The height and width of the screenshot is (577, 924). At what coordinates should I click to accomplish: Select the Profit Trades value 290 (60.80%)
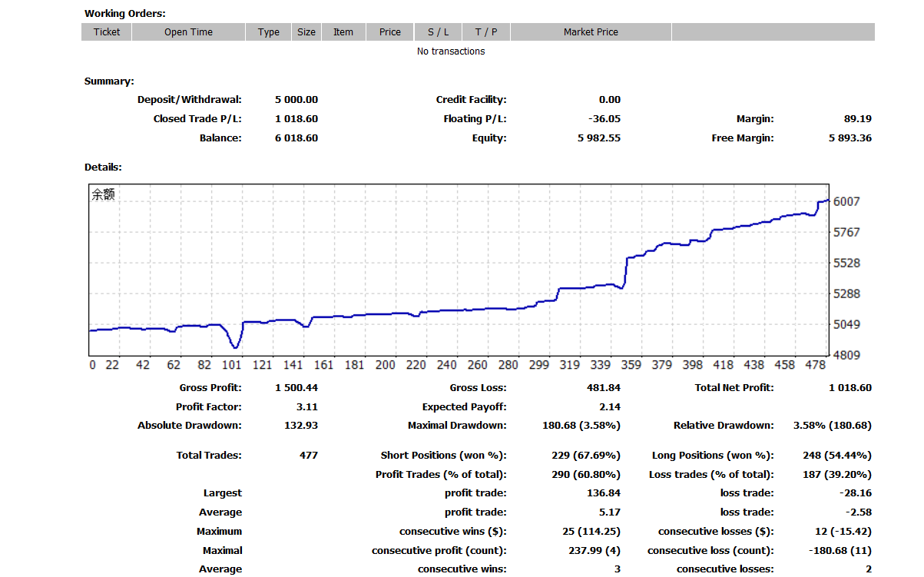click(586, 474)
